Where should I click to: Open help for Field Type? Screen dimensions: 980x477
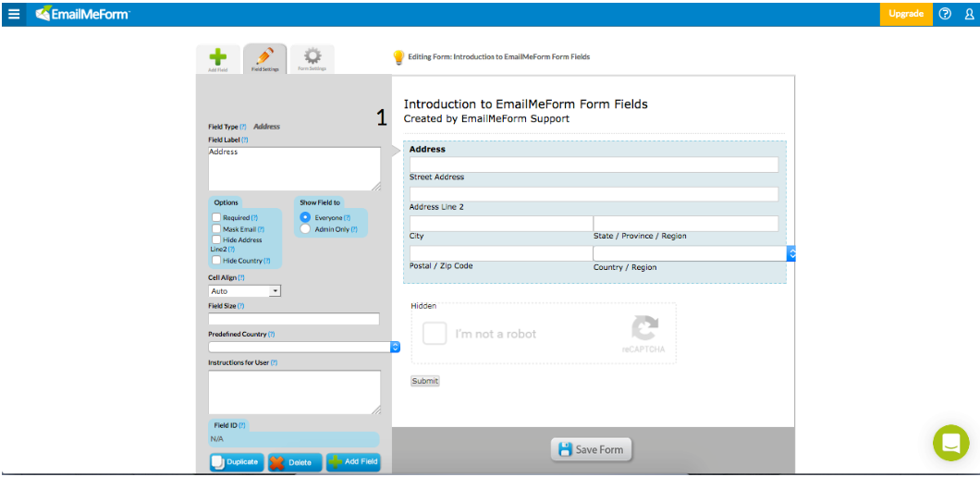click(243, 127)
